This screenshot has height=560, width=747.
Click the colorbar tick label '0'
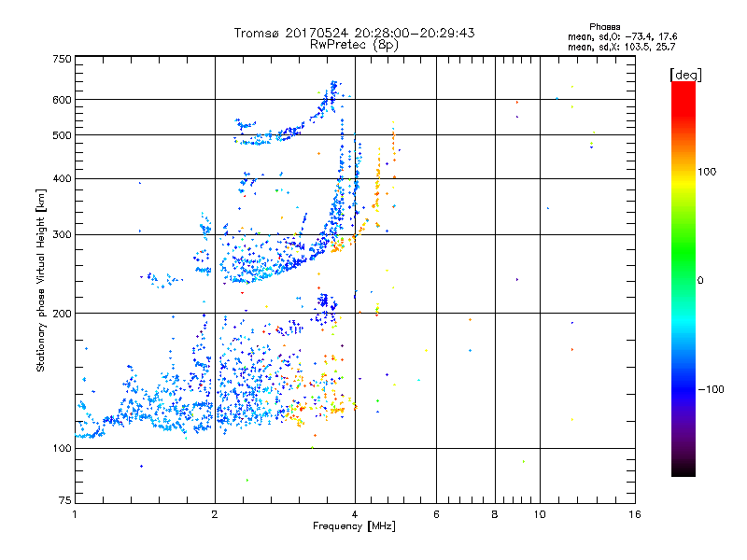[700, 281]
